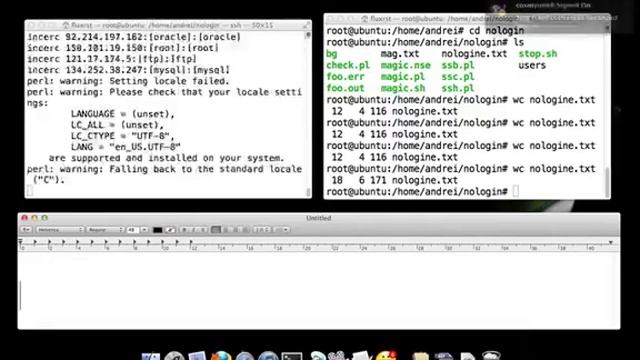The image size is (640, 360).
Task: Click bg in the terminal listing
Action: point(331,54)
